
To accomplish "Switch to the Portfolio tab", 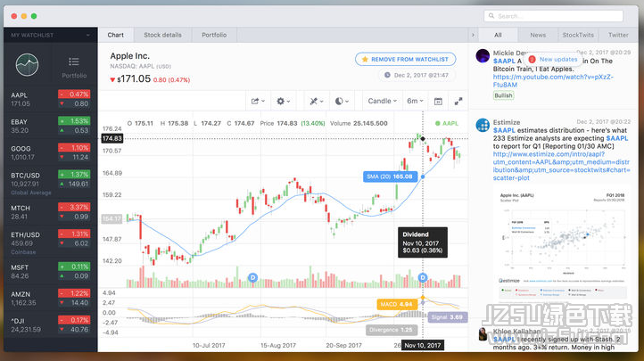I will click(214, 36).
